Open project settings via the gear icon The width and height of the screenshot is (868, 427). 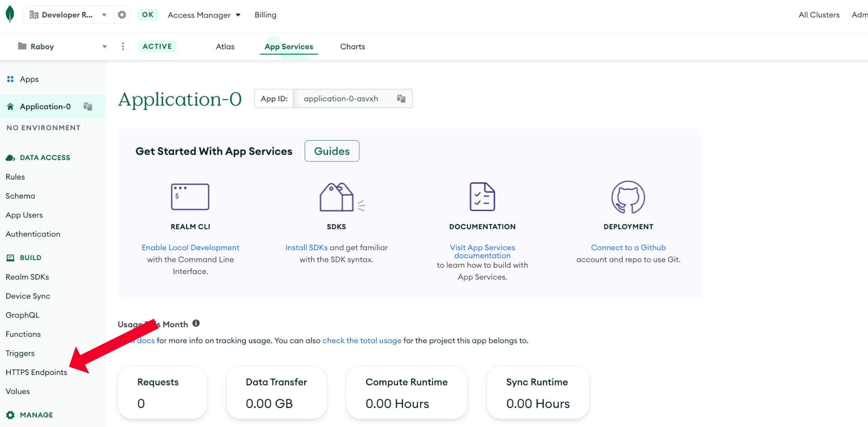tap(121, 14)
